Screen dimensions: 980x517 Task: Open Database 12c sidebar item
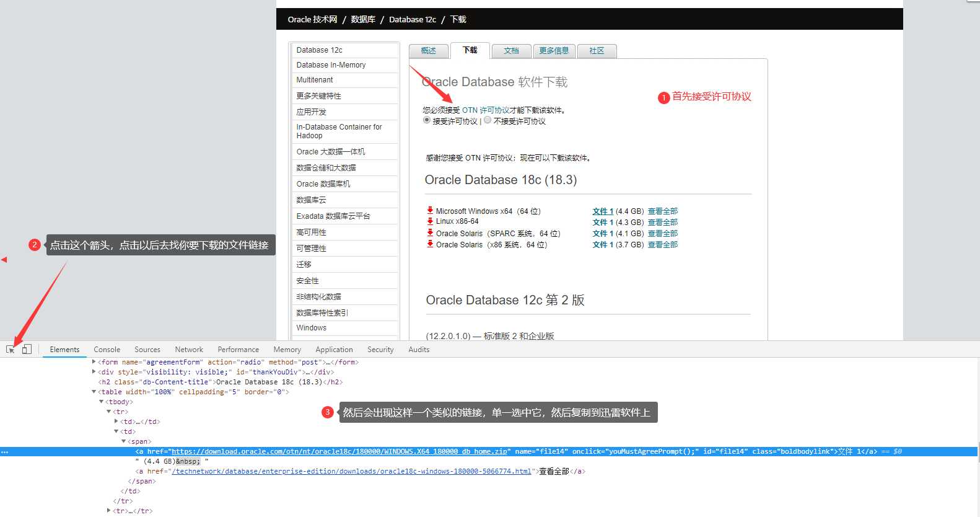[345, 50]
